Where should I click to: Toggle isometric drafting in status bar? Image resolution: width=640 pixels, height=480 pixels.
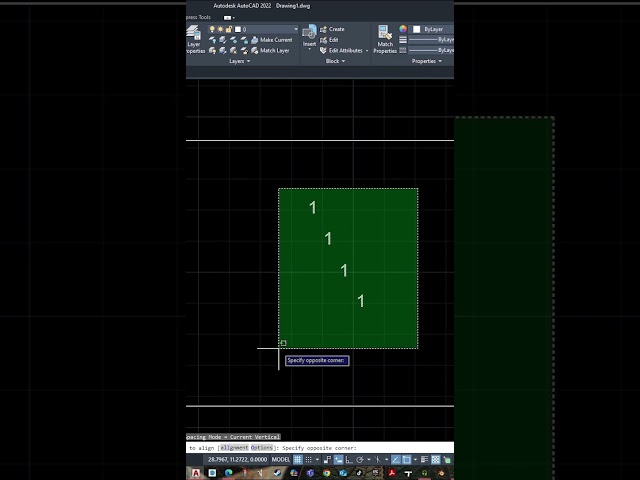click(378, 460)
